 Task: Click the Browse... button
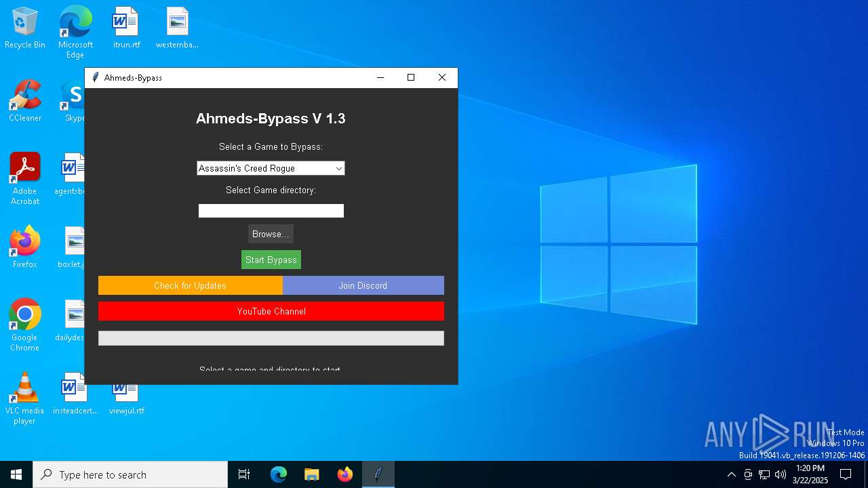[x=271, y=234]
